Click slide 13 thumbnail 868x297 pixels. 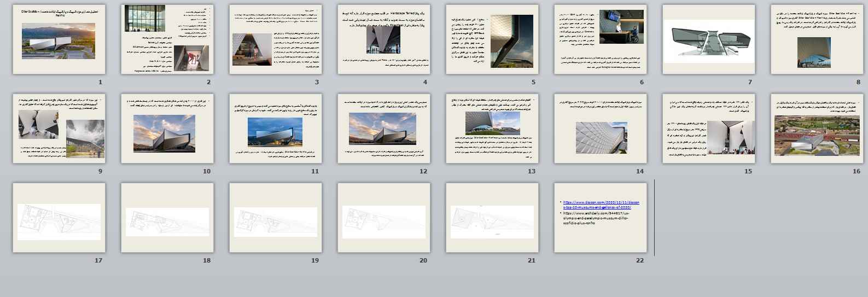pyautogui.click(x=492, y=129)
